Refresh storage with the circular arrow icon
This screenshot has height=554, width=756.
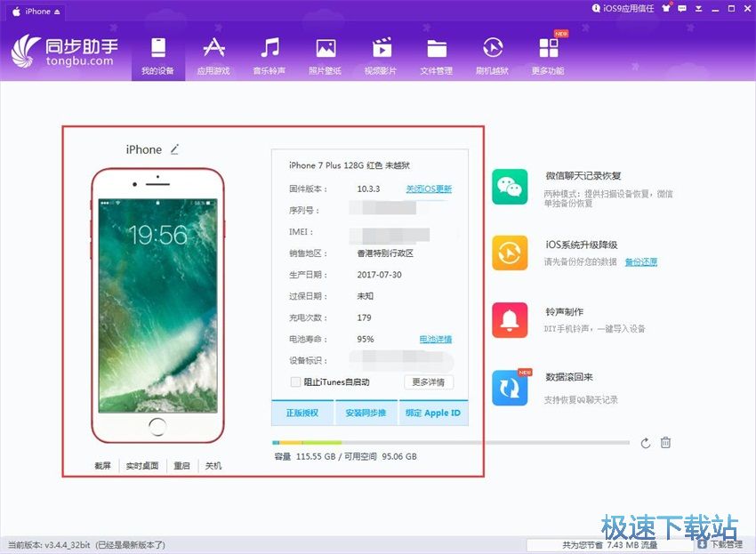pos(646,443)
